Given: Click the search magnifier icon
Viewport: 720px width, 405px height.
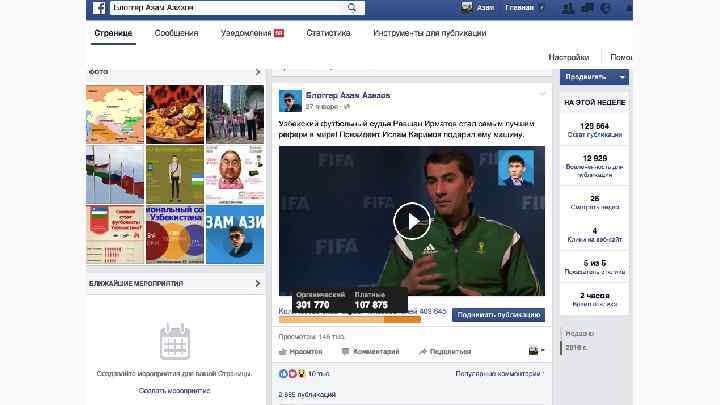Looking at the screenshot, I should point(352,7).
